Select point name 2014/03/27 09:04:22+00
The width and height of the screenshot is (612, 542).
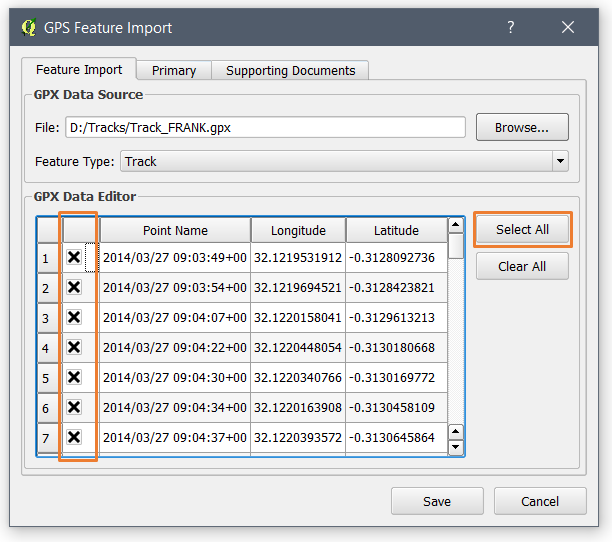tap(175, 347)
